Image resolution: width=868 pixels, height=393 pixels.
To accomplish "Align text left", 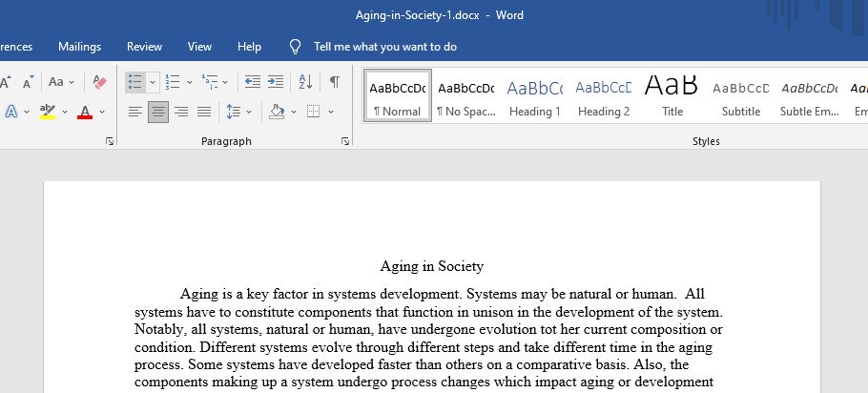I will coord(135,112).
